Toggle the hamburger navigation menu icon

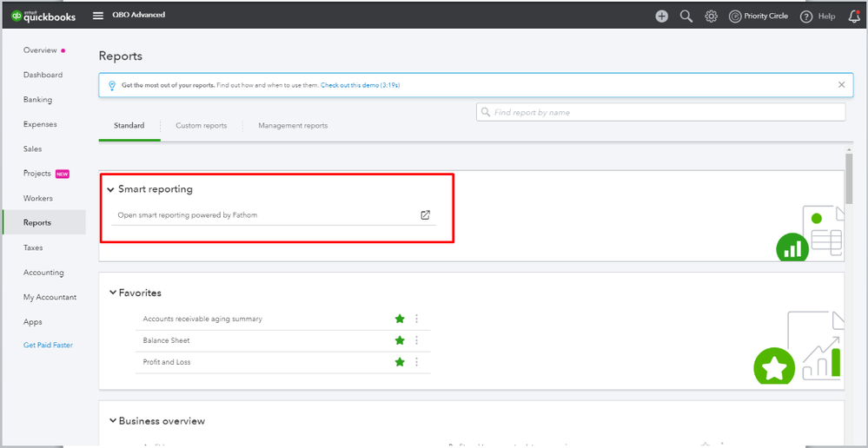pos(98,16)
